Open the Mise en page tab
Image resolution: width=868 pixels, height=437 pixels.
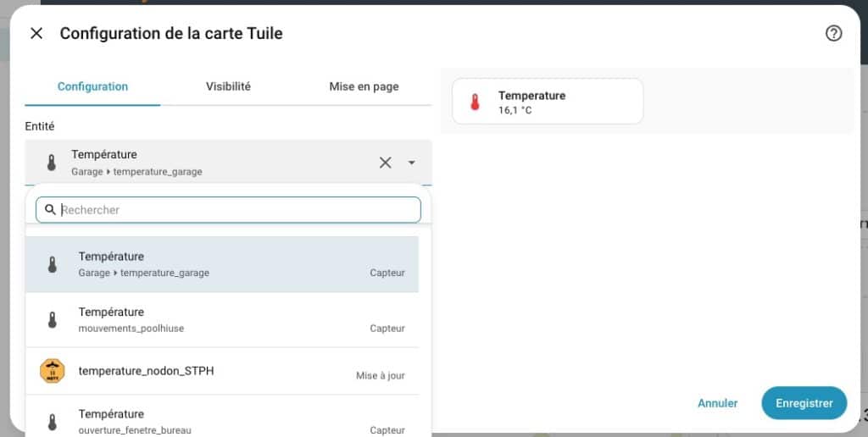[364, 86]
